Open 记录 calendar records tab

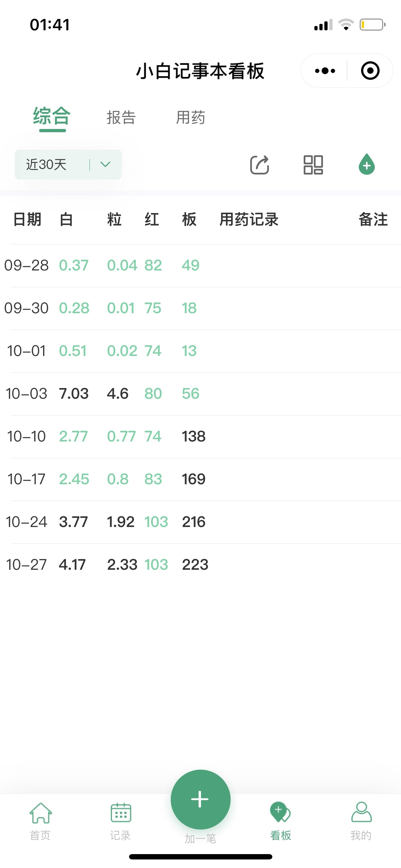tap(120, 820)
